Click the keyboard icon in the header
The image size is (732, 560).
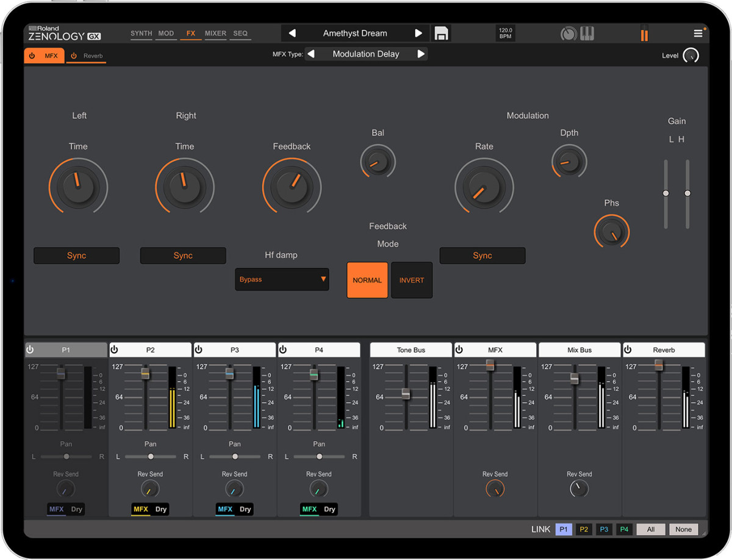[x=587, y=34]
